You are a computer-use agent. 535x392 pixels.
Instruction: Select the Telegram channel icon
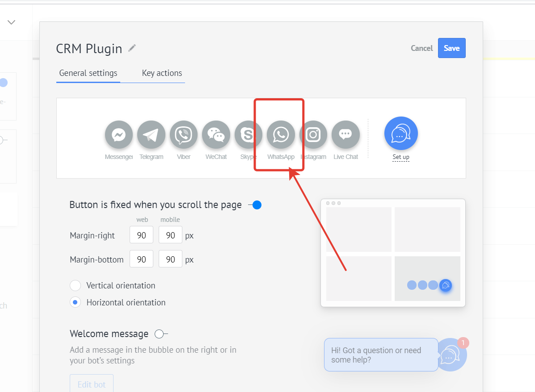151,135
